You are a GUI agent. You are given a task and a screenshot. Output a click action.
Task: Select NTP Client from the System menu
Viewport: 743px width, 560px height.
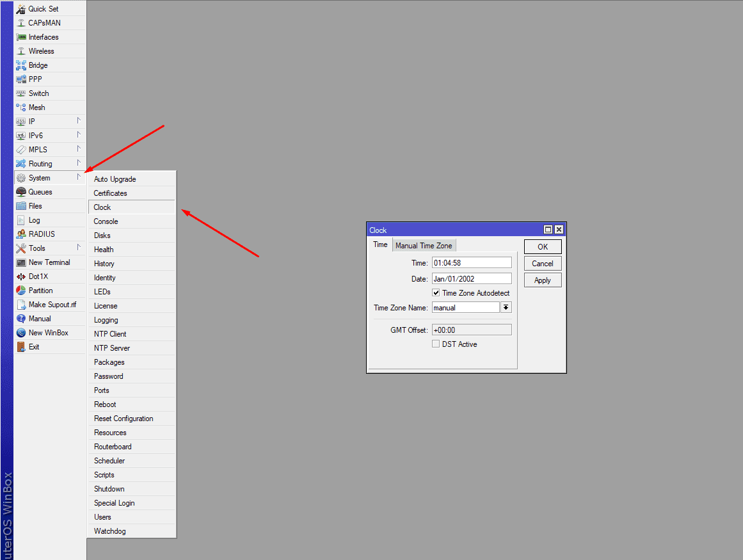[x=110, y=334]
